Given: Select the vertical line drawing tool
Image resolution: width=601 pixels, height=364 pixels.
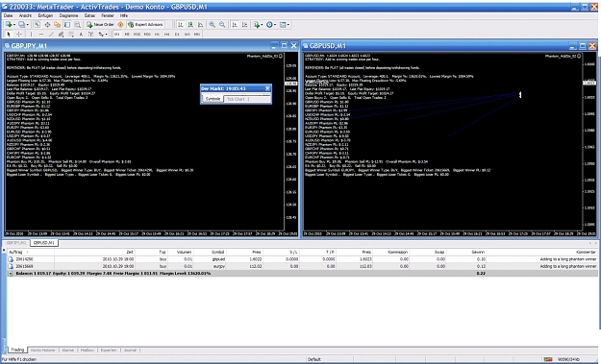Looking at the screenshot, I should [x=31, y=34].
